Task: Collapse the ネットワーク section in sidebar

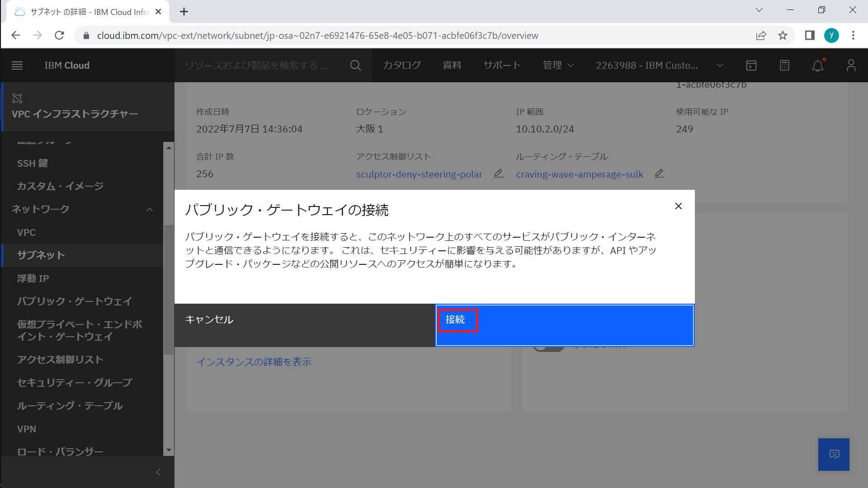Action: [150, 210]
